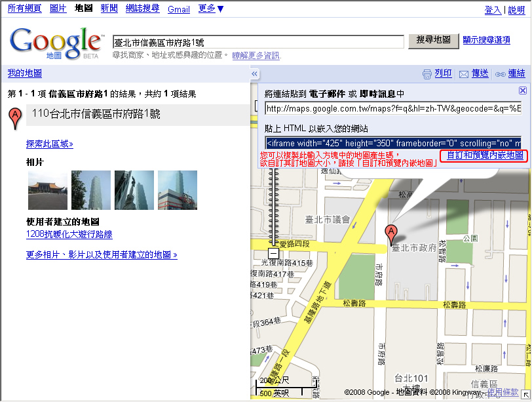Click 登入 sign-in link
Screen dimensions: 532x402
tap(493, 10)
